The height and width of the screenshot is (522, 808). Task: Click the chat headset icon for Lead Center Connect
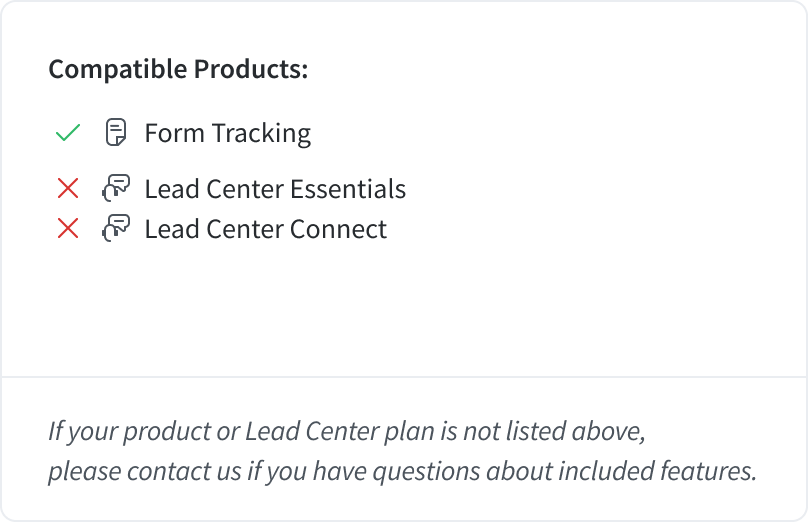pos(116,228)
